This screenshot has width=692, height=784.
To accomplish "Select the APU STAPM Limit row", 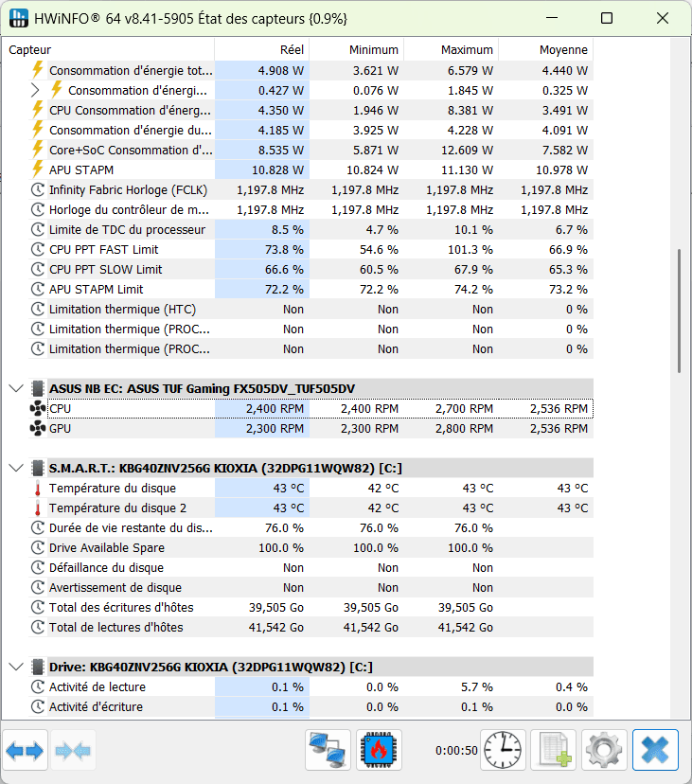I will [96, 290].
